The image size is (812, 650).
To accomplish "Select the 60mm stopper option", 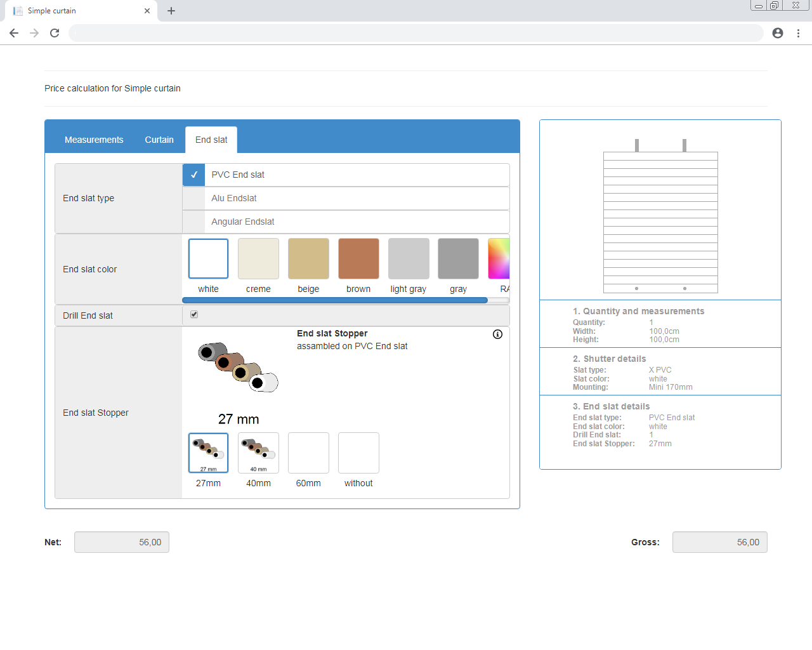I will tap(308, 453).
